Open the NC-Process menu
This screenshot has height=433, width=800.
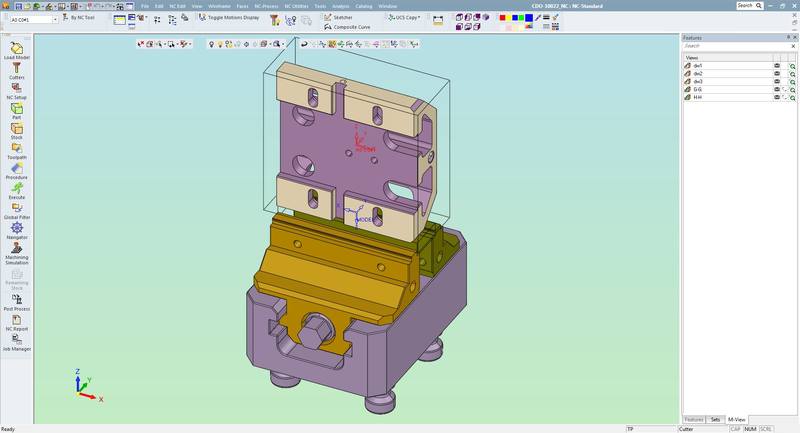[266, 6]
